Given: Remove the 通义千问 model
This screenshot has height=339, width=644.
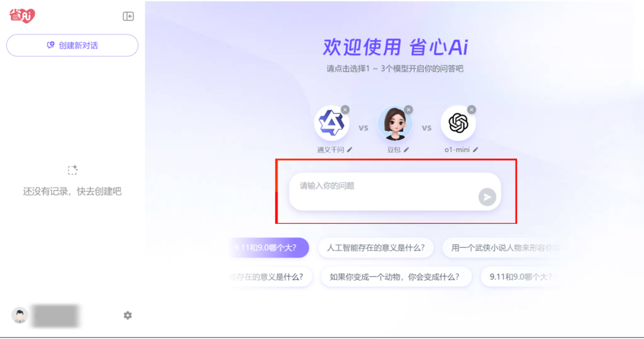Looking at the screenshot, I should point(345,110).
